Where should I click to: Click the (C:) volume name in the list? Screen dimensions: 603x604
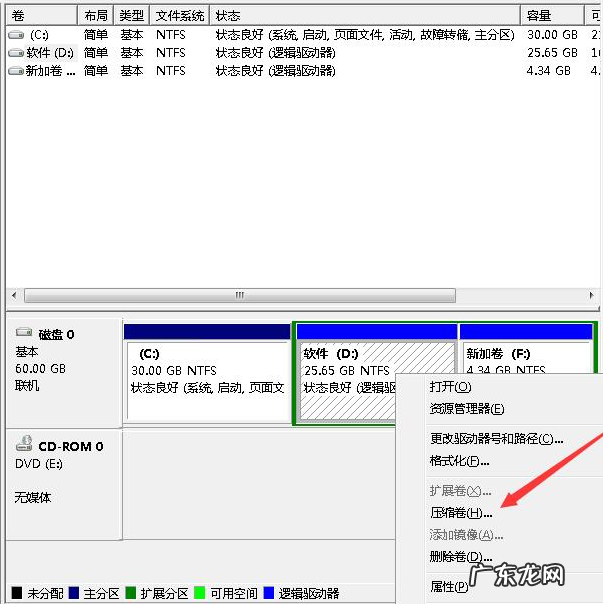pyautogui.click(x=40, y=35)
